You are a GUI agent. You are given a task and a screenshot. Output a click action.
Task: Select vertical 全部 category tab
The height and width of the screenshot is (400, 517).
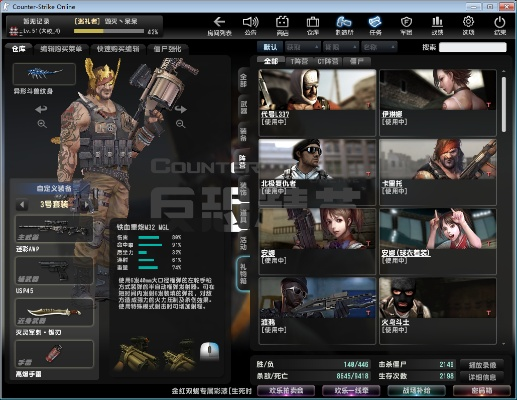point(244,80)
